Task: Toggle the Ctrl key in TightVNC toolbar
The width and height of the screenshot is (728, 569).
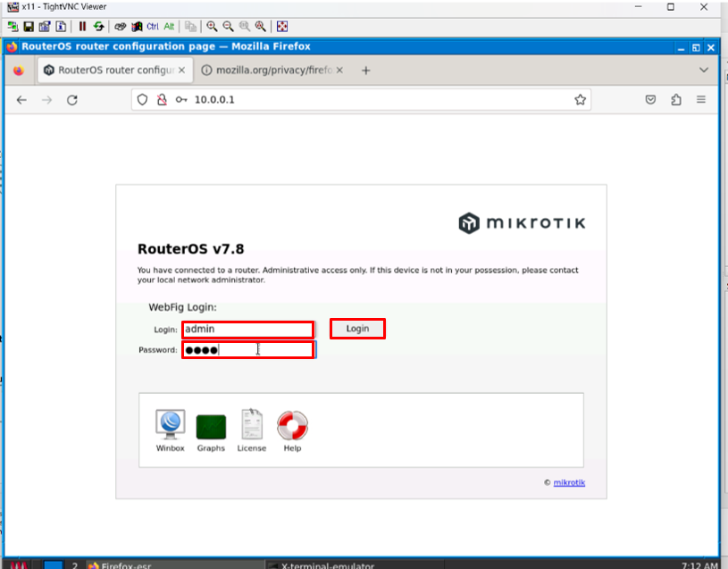Action: coord(152,27)
